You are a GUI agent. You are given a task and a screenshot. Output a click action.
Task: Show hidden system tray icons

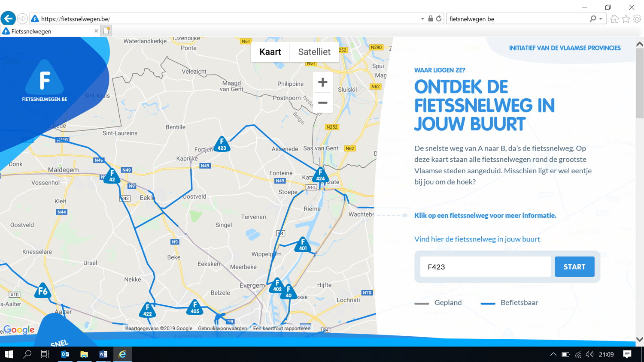[553, 354]
